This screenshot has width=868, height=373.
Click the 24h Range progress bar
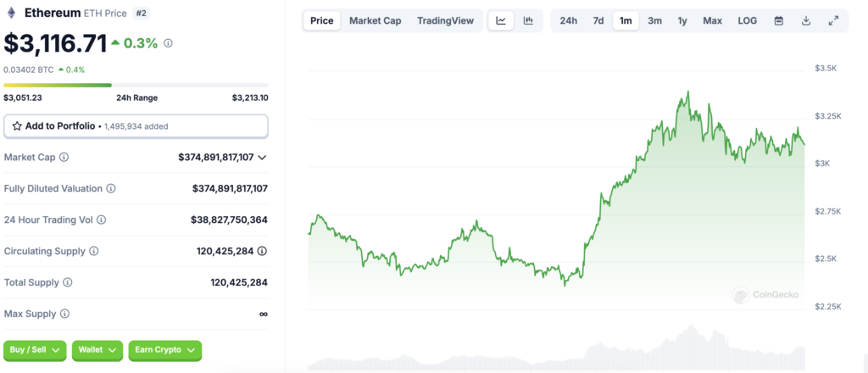click(x=136, y=85)
